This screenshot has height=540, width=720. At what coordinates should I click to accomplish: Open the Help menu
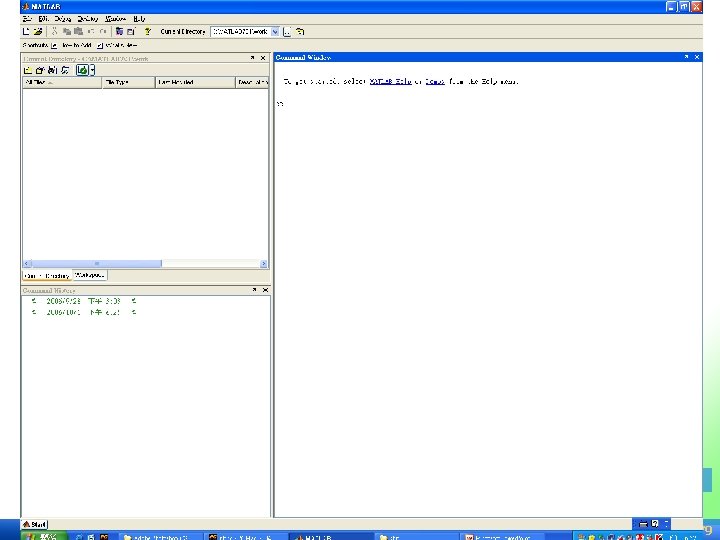pyautogui.click(x=139, y=19)
